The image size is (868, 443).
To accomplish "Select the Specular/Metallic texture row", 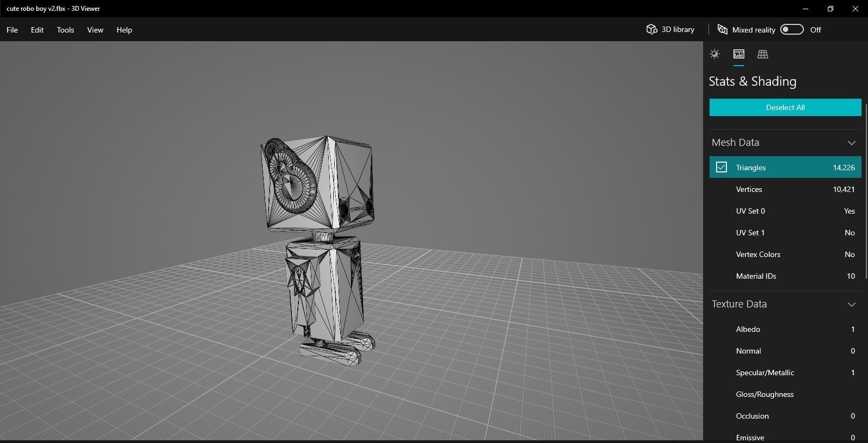I will click(785, 373).
